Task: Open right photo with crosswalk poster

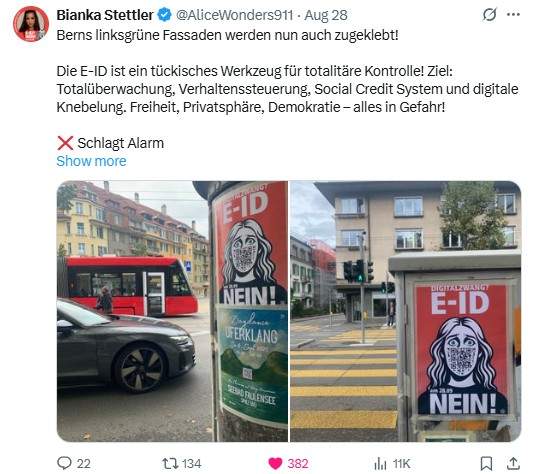Action: (406, 311)
